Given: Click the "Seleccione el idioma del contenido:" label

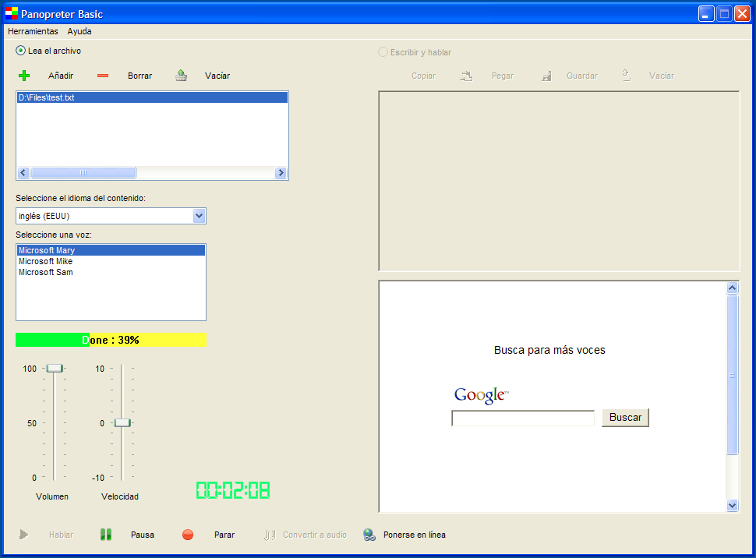Looking at the screenshot, I should pyautogui.click(x=80, y=198).
